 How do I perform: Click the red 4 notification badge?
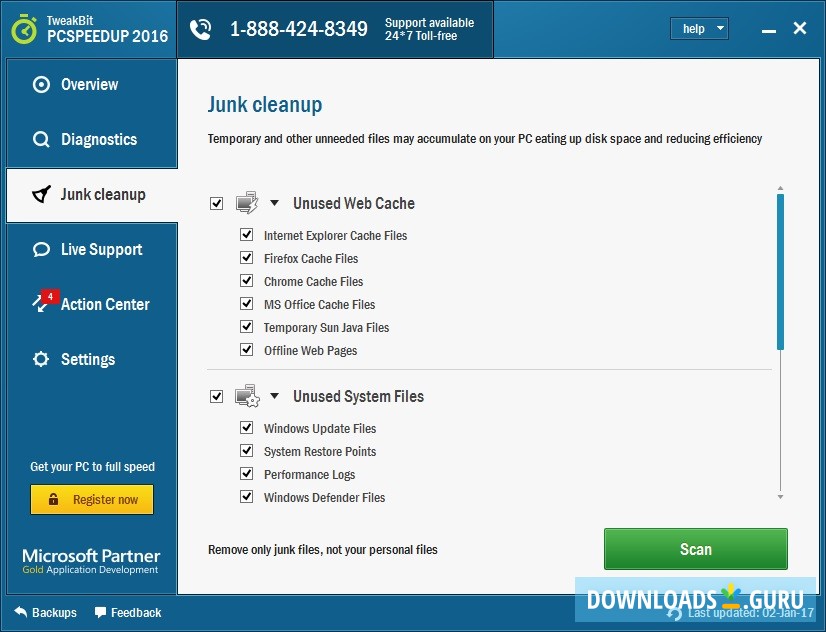pyautogui.click(x=50, y=297)
